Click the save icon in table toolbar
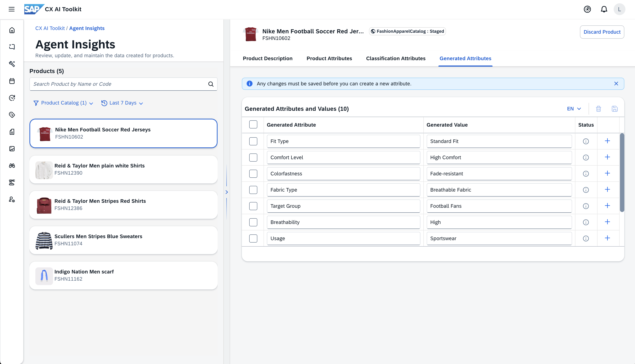The image size is (635, 364). click(x=615, y=109)
